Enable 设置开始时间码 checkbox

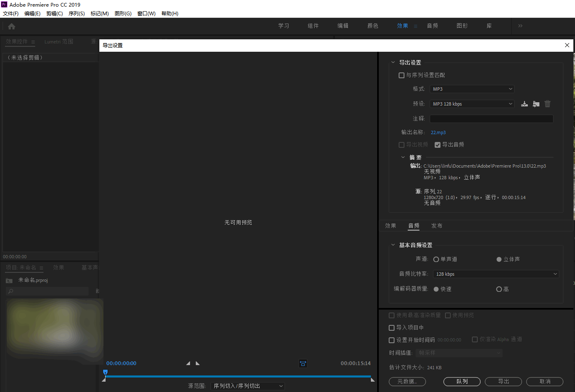(x=392, y=340)
